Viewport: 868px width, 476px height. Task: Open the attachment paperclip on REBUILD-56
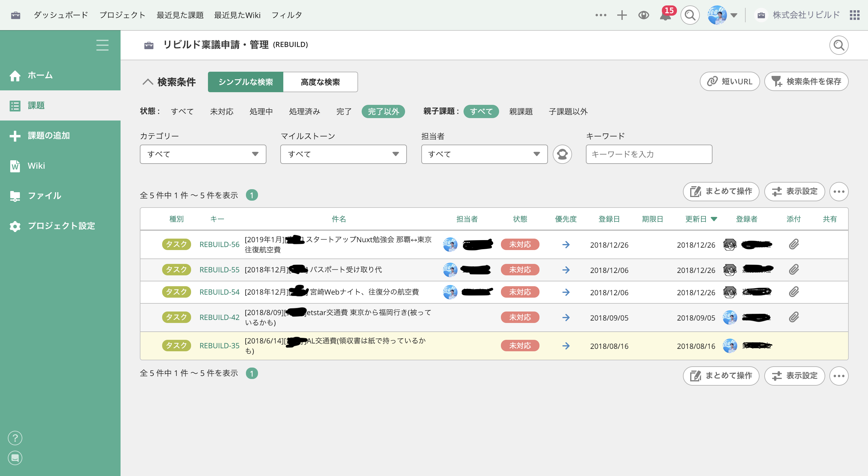pyautogui.click(x=794, y=245)
